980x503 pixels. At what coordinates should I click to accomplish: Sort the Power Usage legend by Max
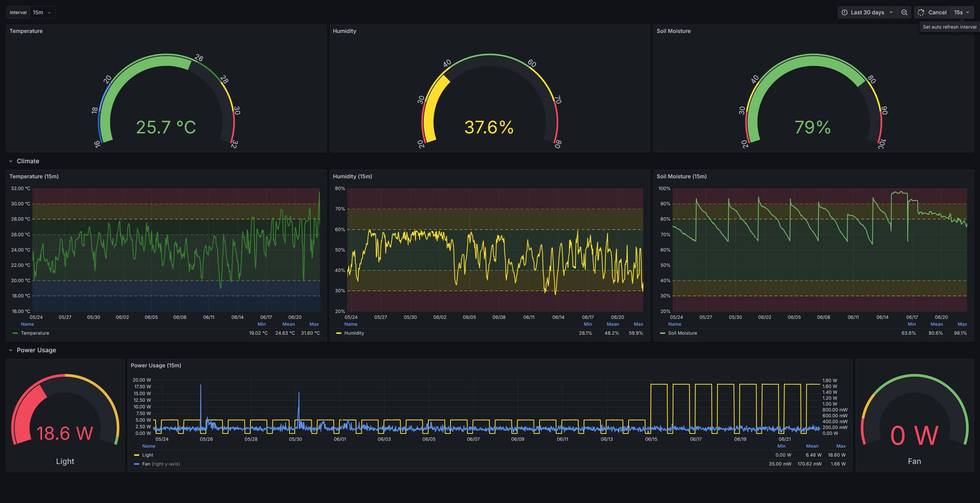click(841, 446)
